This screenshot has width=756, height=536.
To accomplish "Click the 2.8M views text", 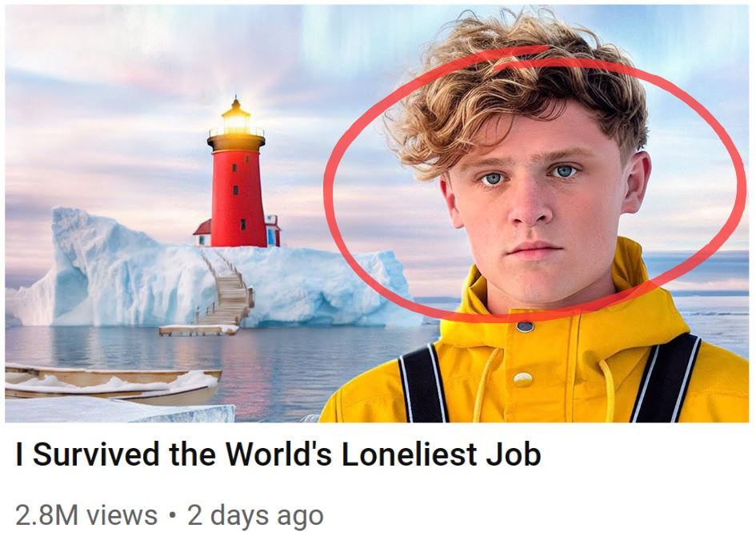I will click(86, 514).
